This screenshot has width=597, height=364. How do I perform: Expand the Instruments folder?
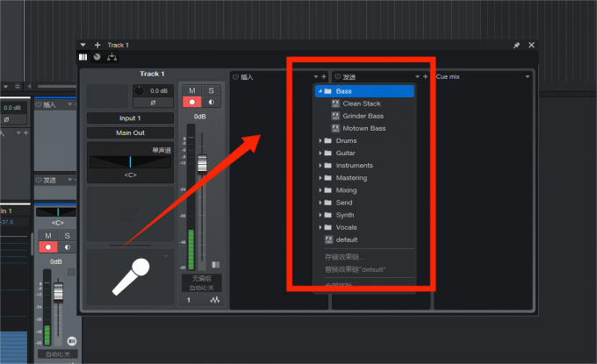[320, 166]
